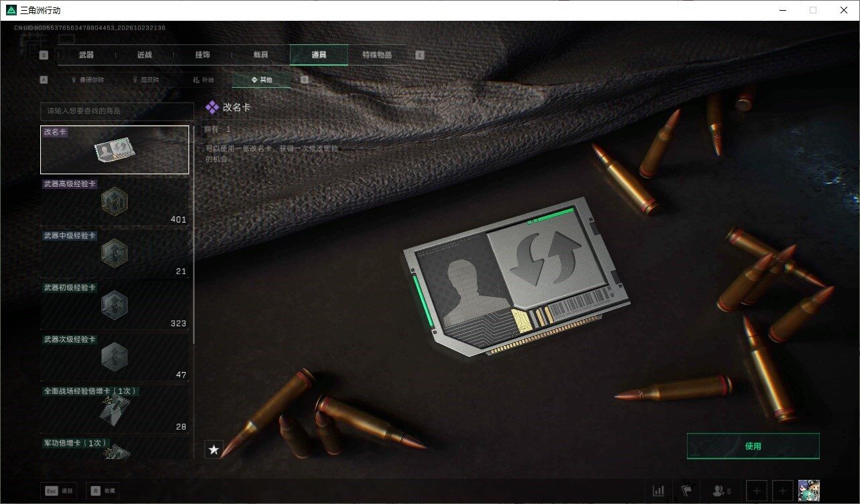
Task: Switch to the 近战 tab
Action: click(x=144, y=55)
